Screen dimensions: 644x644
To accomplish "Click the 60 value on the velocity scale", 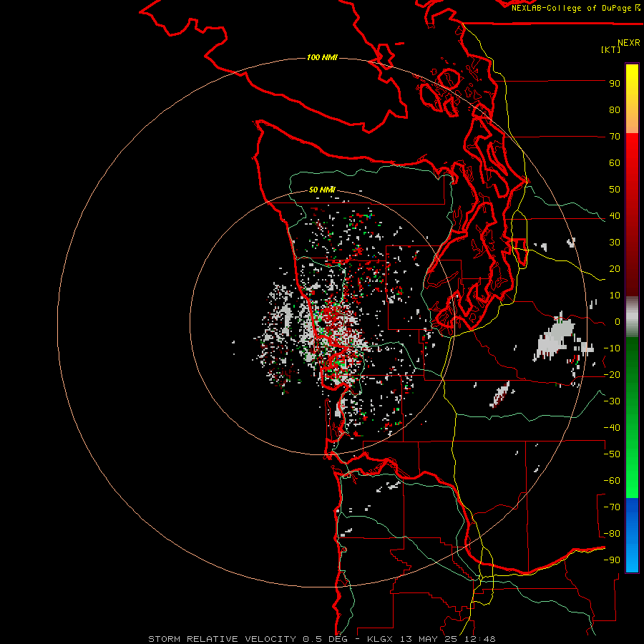I will coord(615,163).
